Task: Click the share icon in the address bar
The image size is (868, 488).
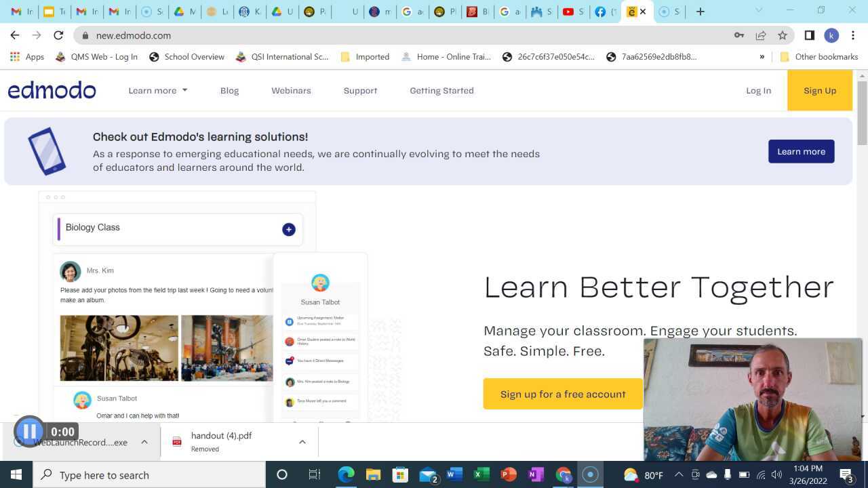Action: click(761, 35)
